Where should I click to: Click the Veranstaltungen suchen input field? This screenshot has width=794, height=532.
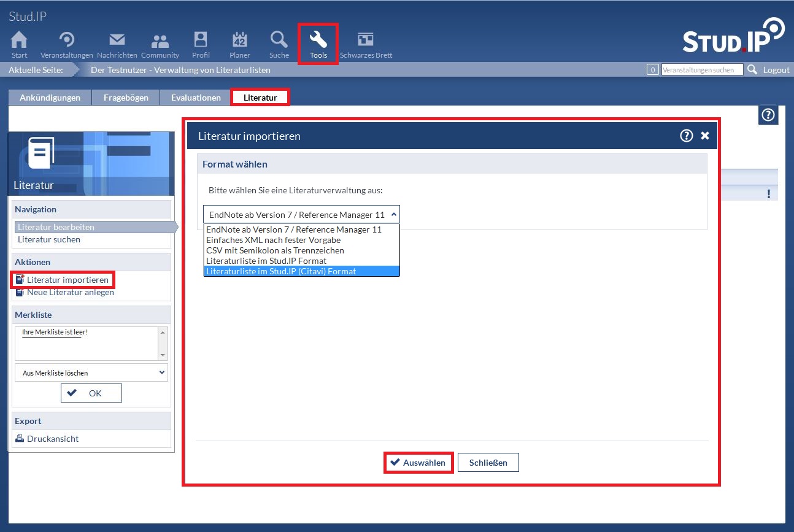(702, 70)
